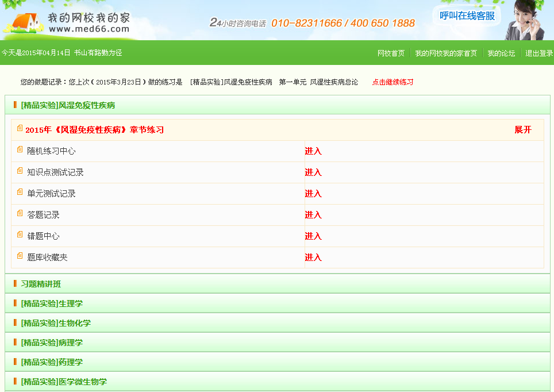The image size is (554, 392).
Task: Click icon beside 2015年《风湿免疫性疾病》章节练习
Action: 20,128
